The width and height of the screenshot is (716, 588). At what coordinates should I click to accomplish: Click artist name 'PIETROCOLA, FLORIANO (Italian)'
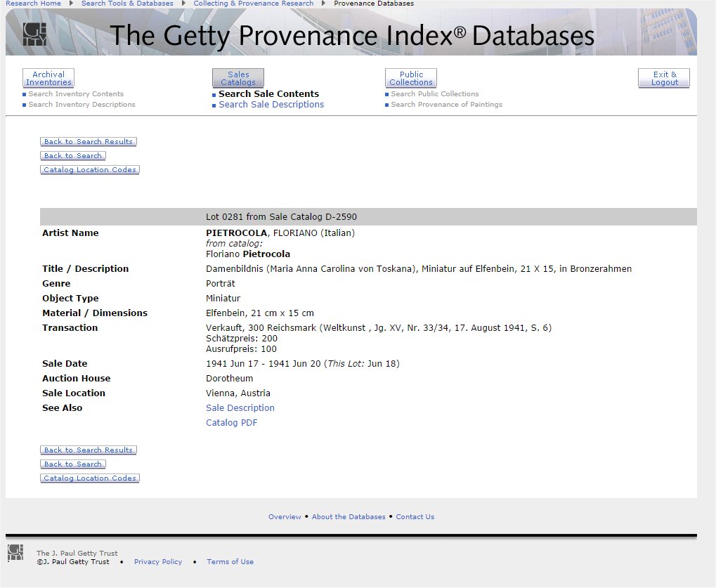[280, 233]
